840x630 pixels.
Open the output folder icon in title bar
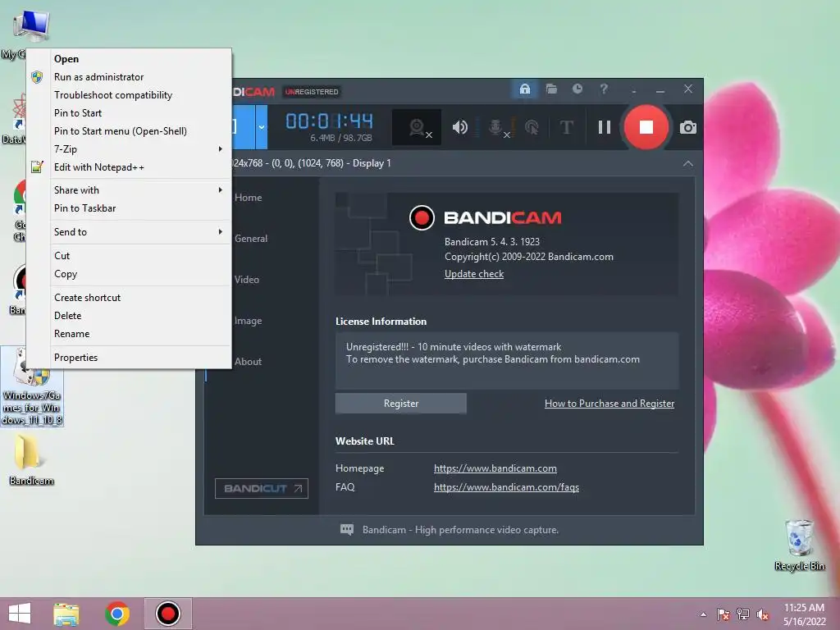coord(551,89)
